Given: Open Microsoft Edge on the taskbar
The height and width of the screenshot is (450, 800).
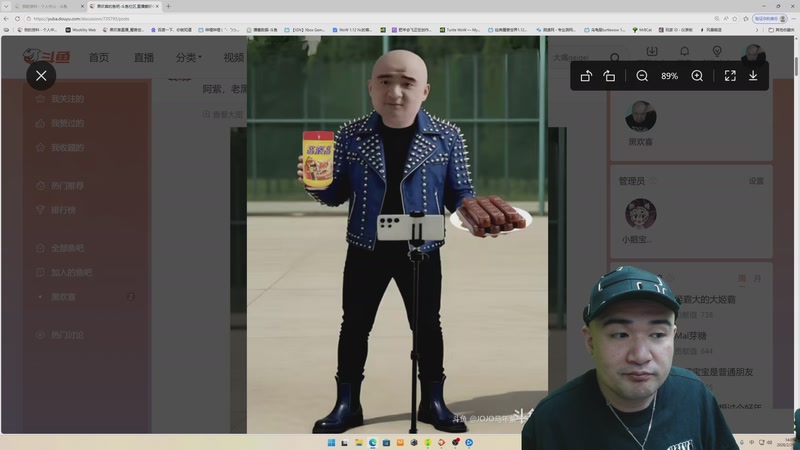Looking at the screenshot, I should (373, 442).
